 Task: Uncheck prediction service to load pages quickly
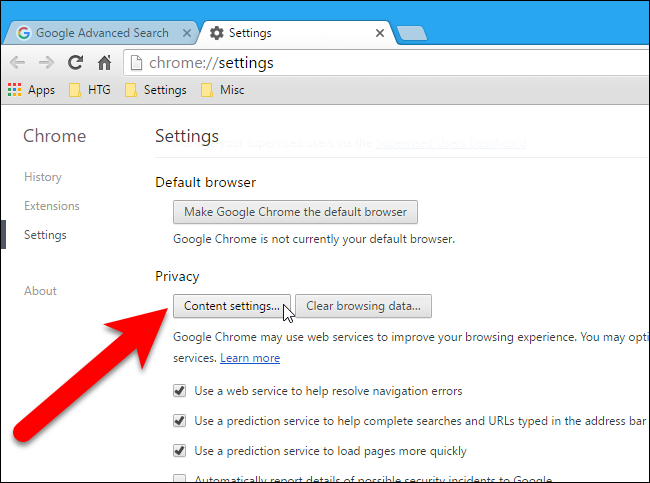(179, 450)
